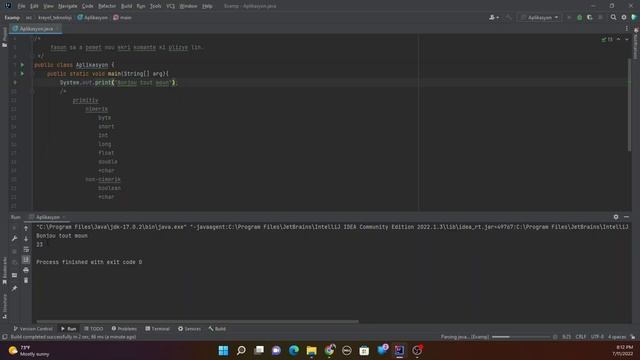Open the Build menu
The image size is (640, 360).
tap(127, 6)
